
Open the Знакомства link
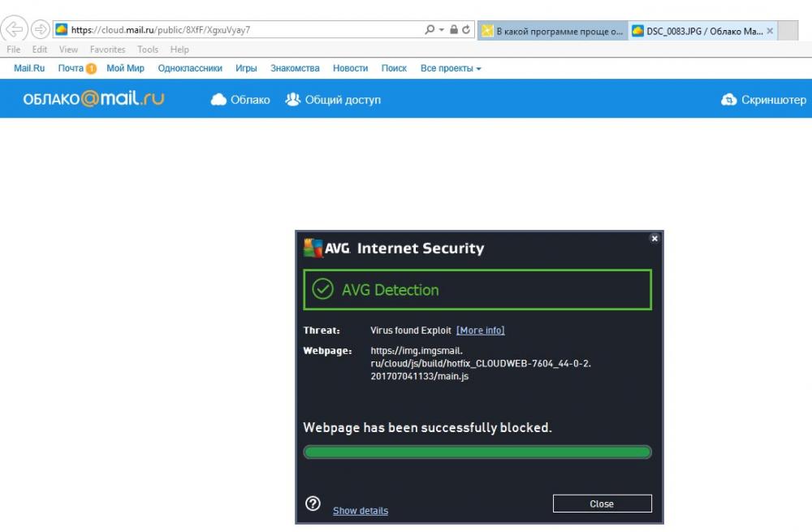tap(295, 68)
